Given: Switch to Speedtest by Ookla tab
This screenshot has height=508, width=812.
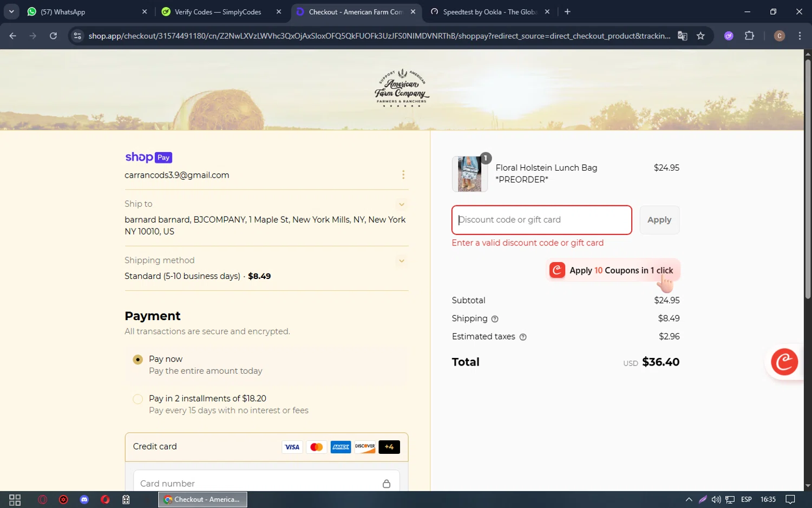Looking at the screenshot, I should click(x=490, y=11).
